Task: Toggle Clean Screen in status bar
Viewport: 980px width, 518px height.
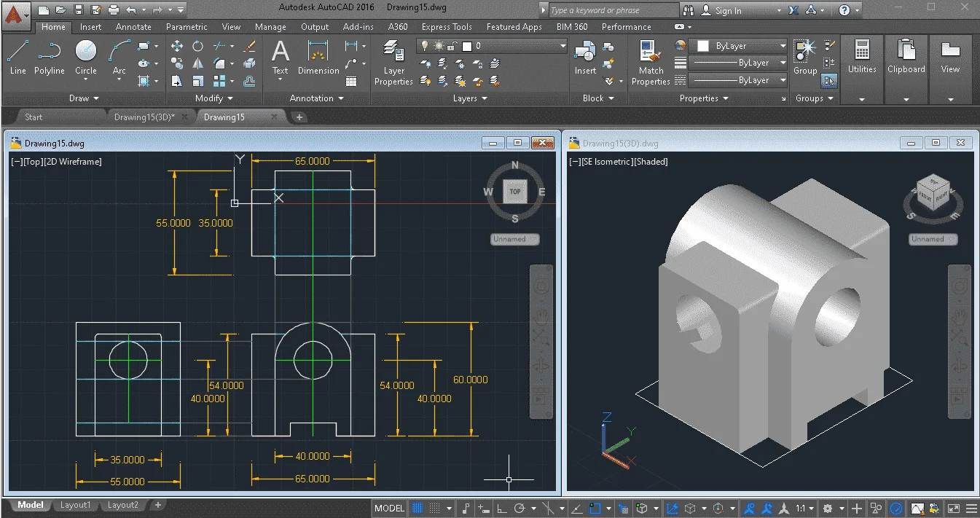Action: [x=954, y=509]
